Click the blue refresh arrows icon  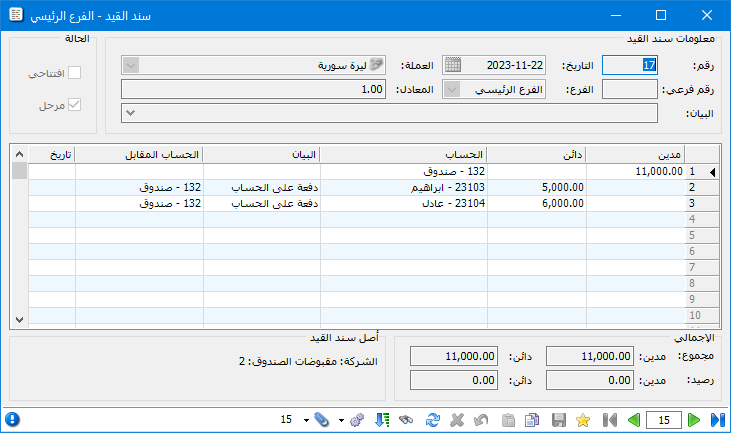point(433,420)
